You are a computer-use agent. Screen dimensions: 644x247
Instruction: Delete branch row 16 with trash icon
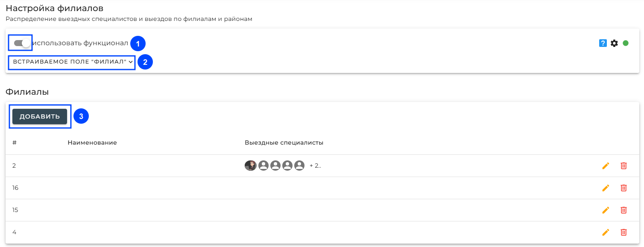click(x=624, y=188)
